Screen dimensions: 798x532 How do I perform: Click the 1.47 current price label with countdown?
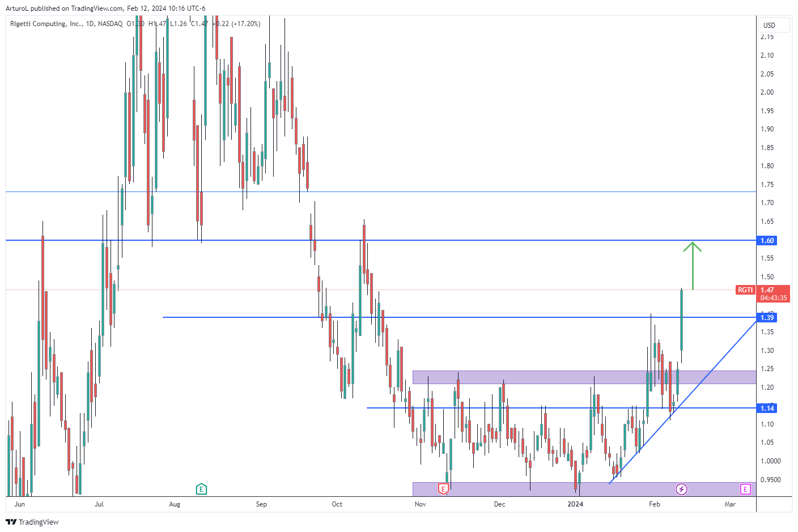pyautogui.click(x=774, y=293)
